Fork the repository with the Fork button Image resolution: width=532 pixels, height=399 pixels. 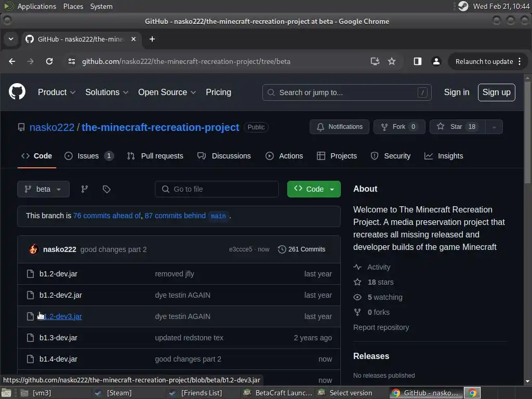(400, 127)
